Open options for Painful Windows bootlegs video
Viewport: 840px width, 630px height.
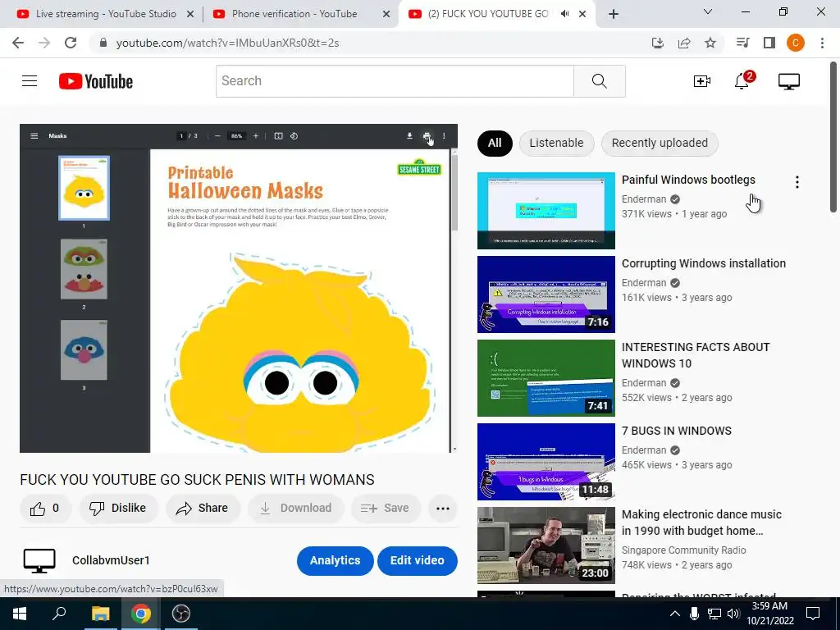tap(797, 182)
